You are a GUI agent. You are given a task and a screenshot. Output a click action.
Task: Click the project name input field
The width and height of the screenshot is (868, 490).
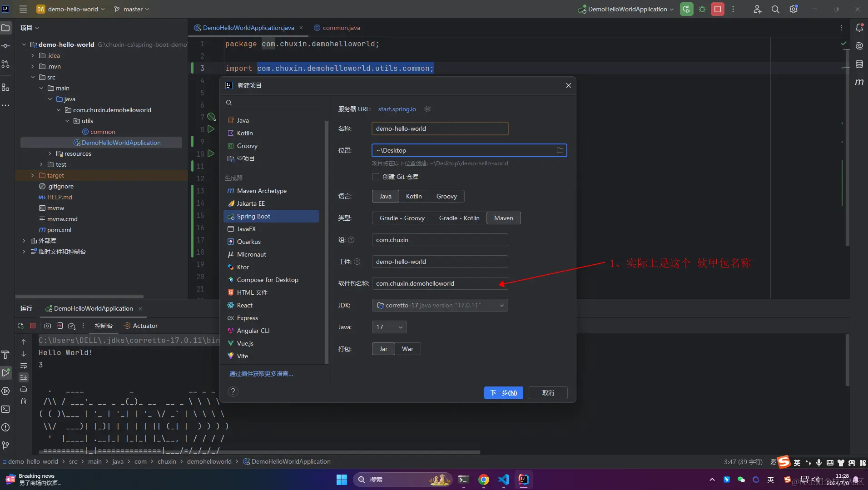tap(440, 129)
